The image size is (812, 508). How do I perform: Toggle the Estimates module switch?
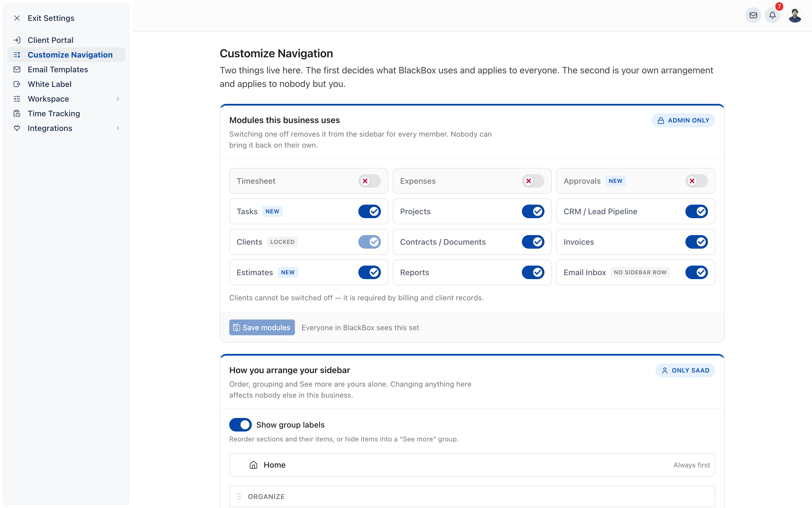(369, 272)
